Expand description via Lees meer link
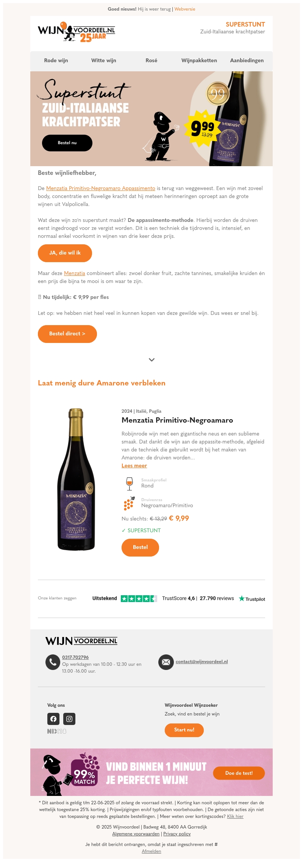Image resolution: width=303 pixels, height=868 pixels. point(134,465)
